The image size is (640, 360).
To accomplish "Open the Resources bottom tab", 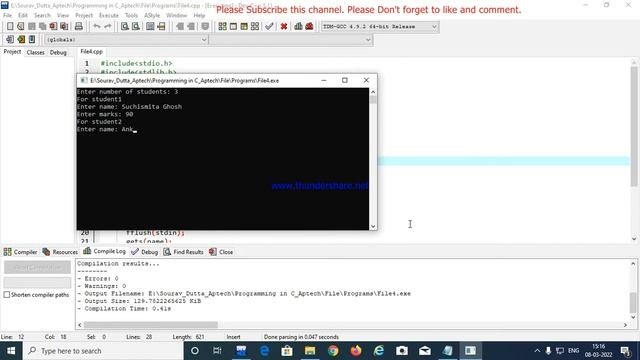I will pos(60,252).
